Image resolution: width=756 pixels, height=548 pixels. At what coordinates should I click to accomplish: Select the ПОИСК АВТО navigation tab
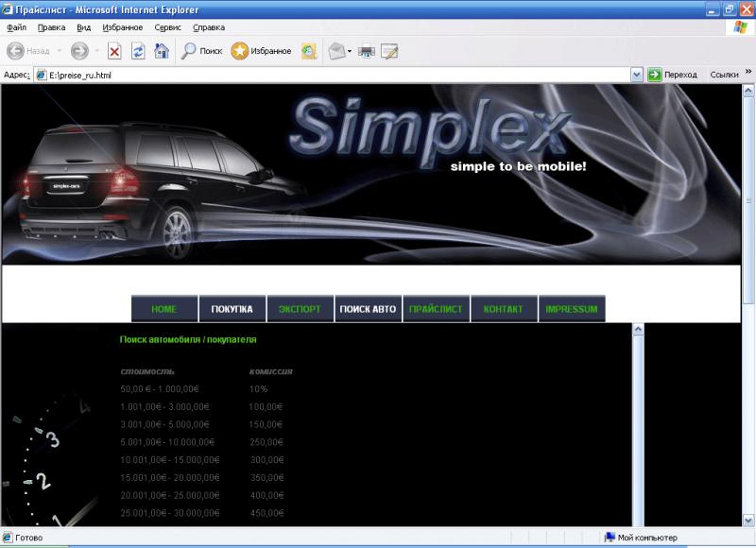click(368, 309)
